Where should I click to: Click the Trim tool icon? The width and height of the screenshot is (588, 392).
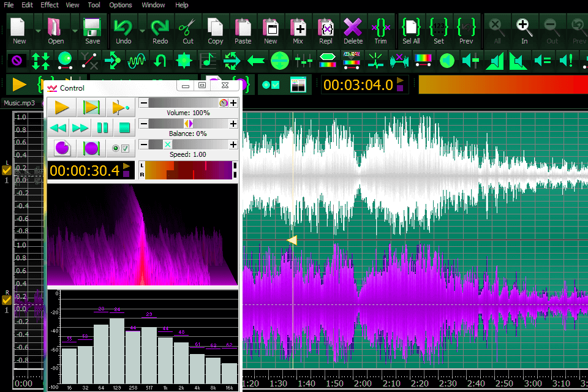point(380,29)
